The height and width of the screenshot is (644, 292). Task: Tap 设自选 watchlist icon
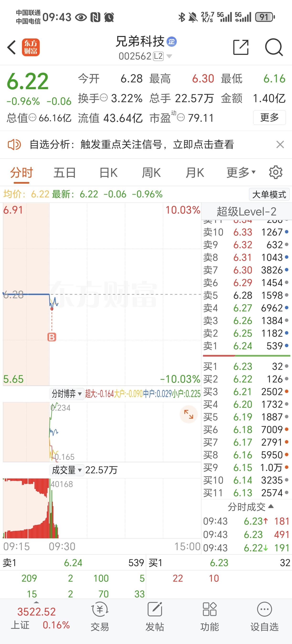[265, 609]
